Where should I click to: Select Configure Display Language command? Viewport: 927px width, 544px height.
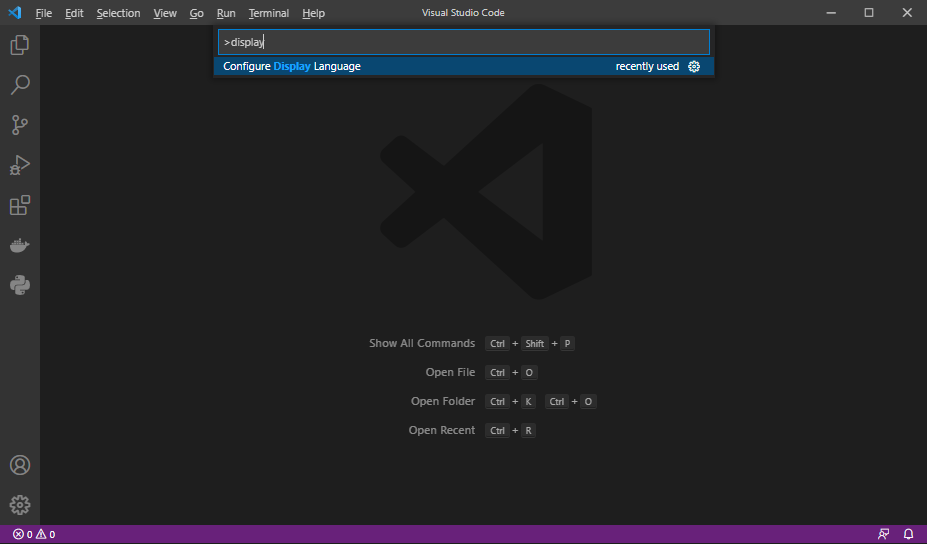coord(464,66)
